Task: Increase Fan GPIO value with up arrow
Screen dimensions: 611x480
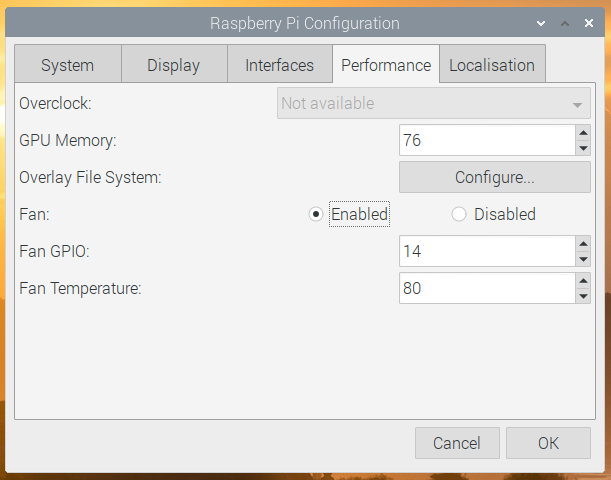Action: coord(583,243)
